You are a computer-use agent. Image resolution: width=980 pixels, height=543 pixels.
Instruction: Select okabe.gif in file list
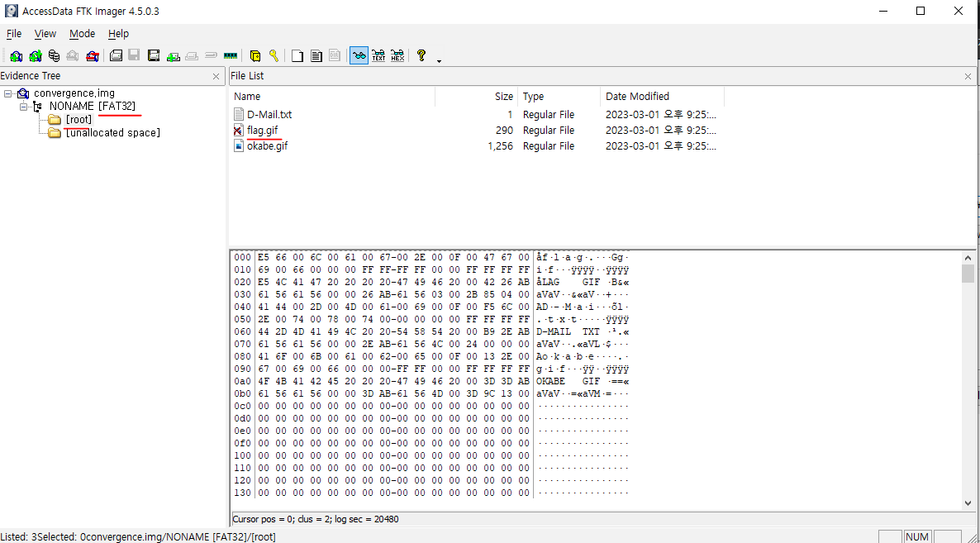tap(268, 145)
